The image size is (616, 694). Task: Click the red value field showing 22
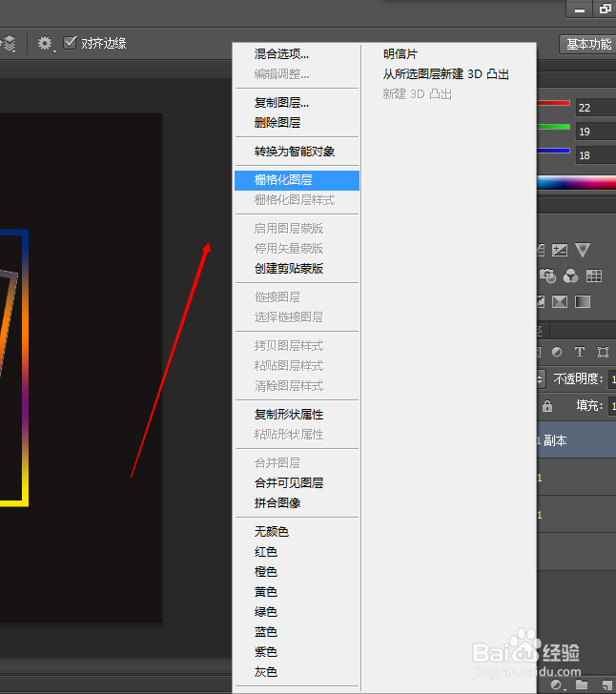coord(596,108)
